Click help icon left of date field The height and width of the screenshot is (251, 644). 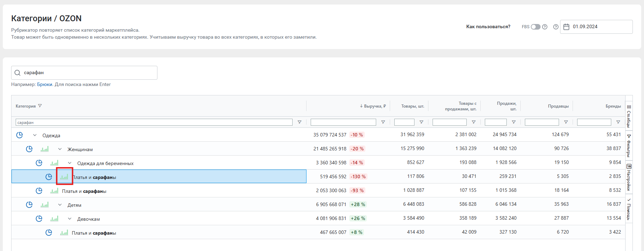556,27
